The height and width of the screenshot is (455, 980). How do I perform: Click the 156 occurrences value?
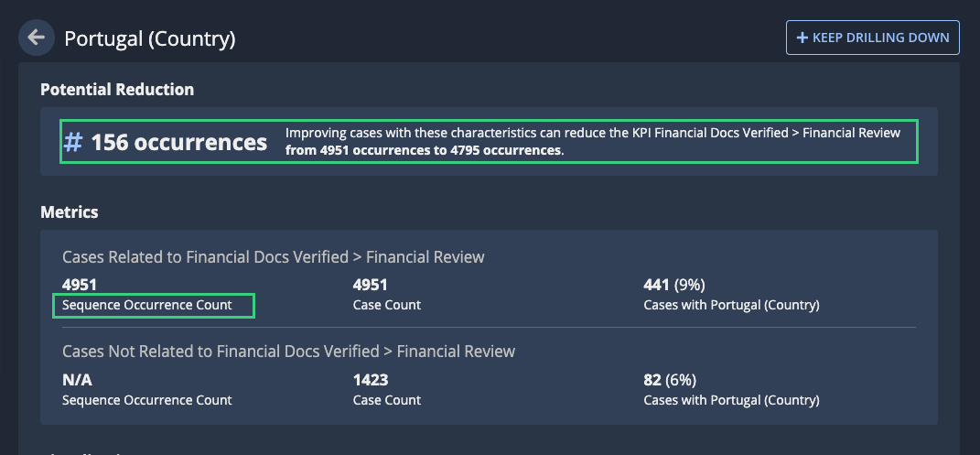pos(178,143)
